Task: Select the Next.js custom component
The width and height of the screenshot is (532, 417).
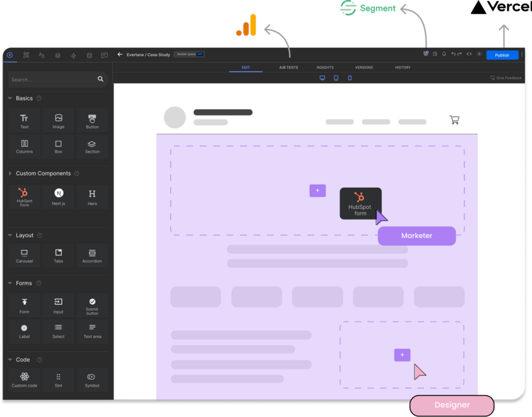Action: (58, 197)
